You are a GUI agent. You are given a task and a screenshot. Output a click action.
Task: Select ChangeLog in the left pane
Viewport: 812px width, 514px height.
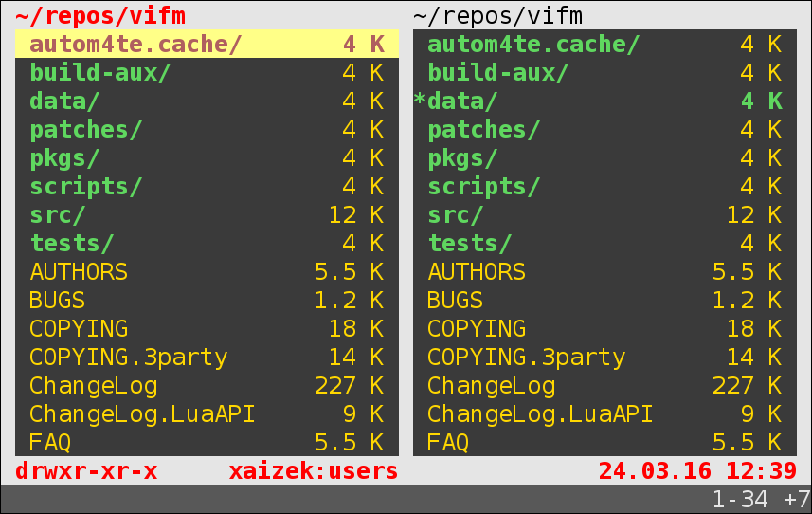tap(207, 386)
